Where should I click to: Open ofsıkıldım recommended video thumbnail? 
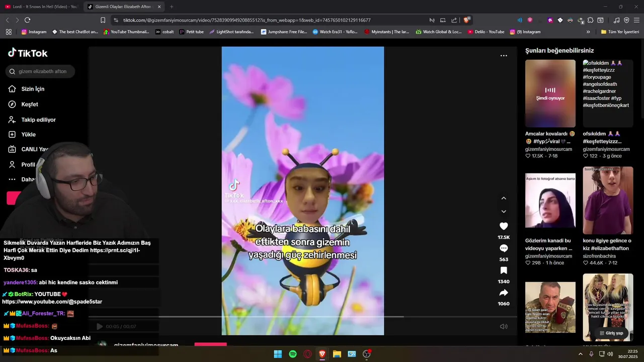click(x=608, y=94)
